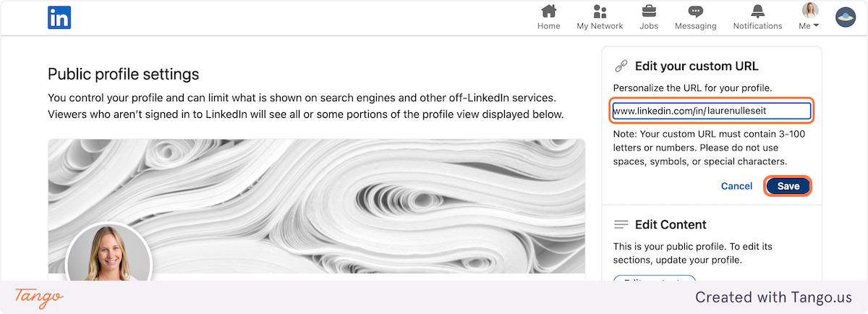
Task: Cancel editing the custom URL
Action: (x=736, y=186)
